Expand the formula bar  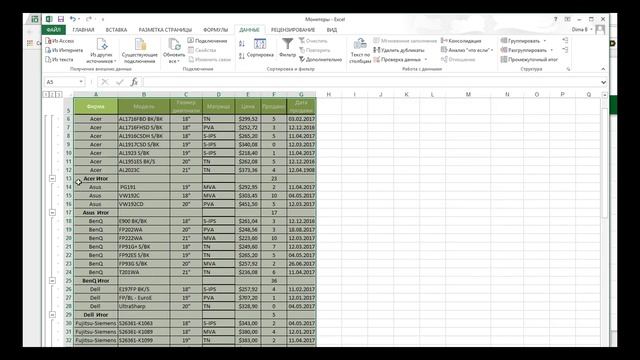pos(603,82)
